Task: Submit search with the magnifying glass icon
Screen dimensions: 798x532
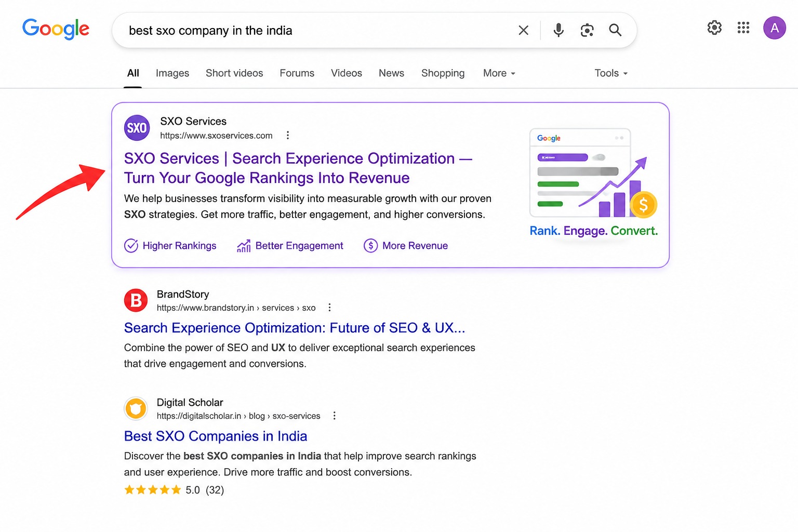Action: (615, 30)
